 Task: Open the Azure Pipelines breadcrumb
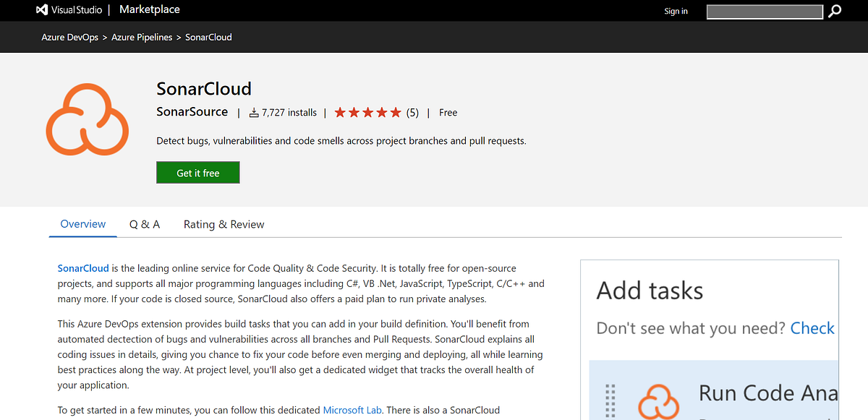click(x=142, y=37)
